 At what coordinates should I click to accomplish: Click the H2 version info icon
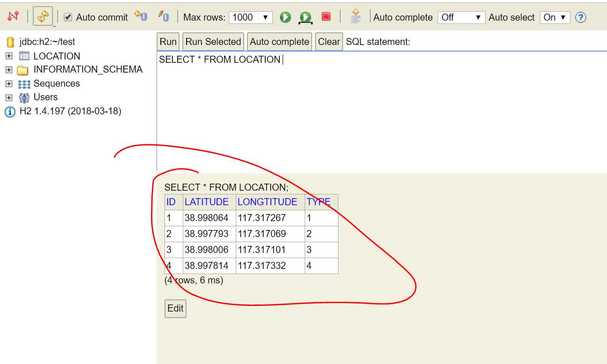(x=10, y=112)
